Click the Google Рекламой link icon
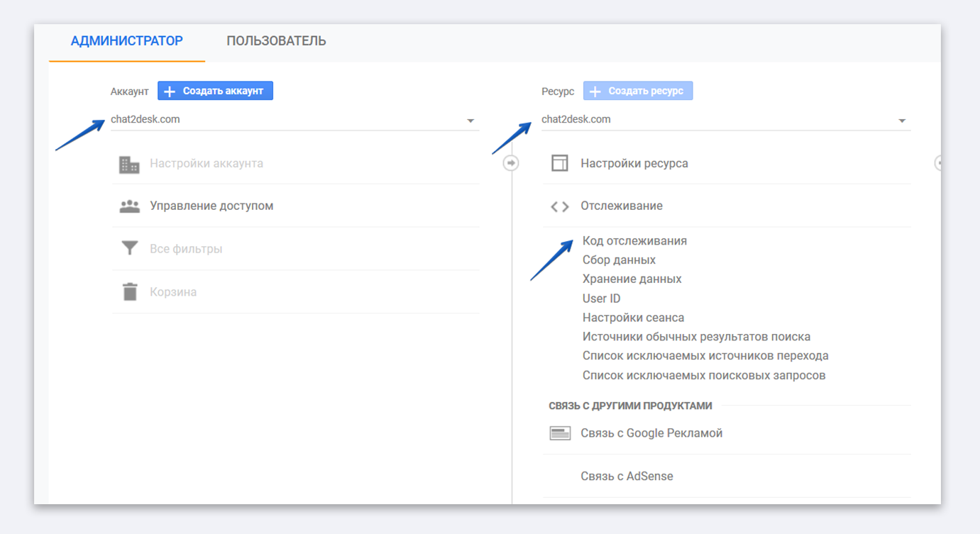Screen dimensions: 980x534 point(560,433)
